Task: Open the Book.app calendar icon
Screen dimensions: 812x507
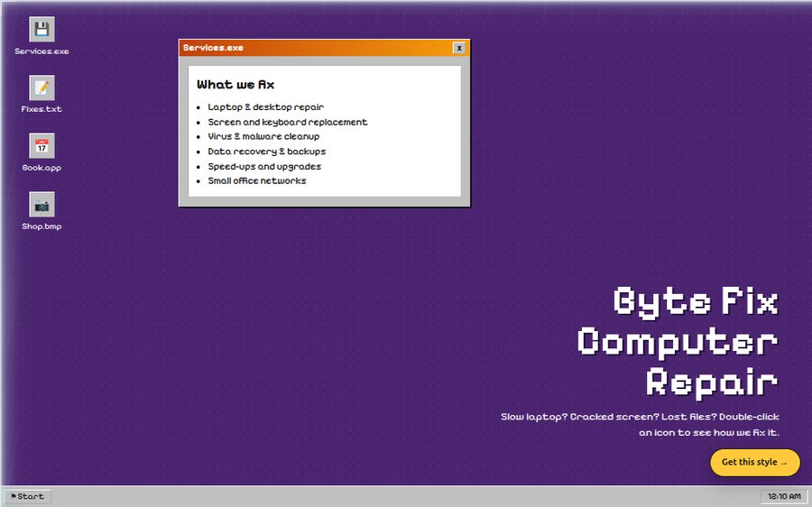Action: [x=42, y=146]
